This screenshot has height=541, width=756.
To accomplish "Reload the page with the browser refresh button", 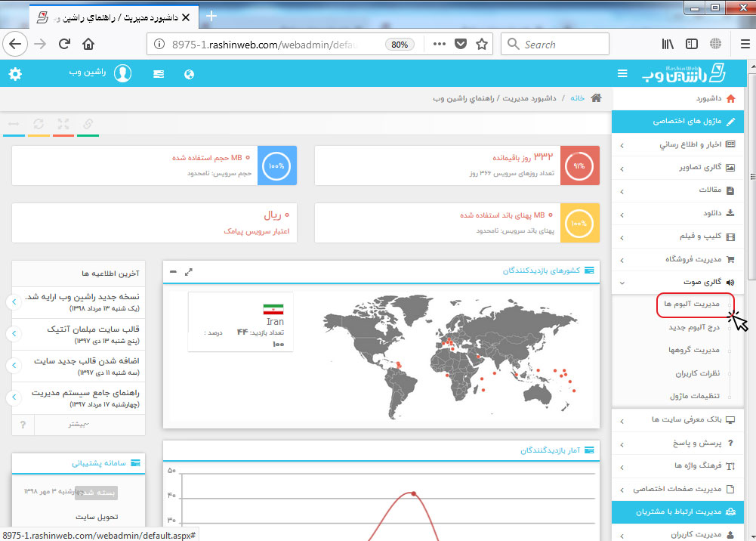I will tap(64, 44).
